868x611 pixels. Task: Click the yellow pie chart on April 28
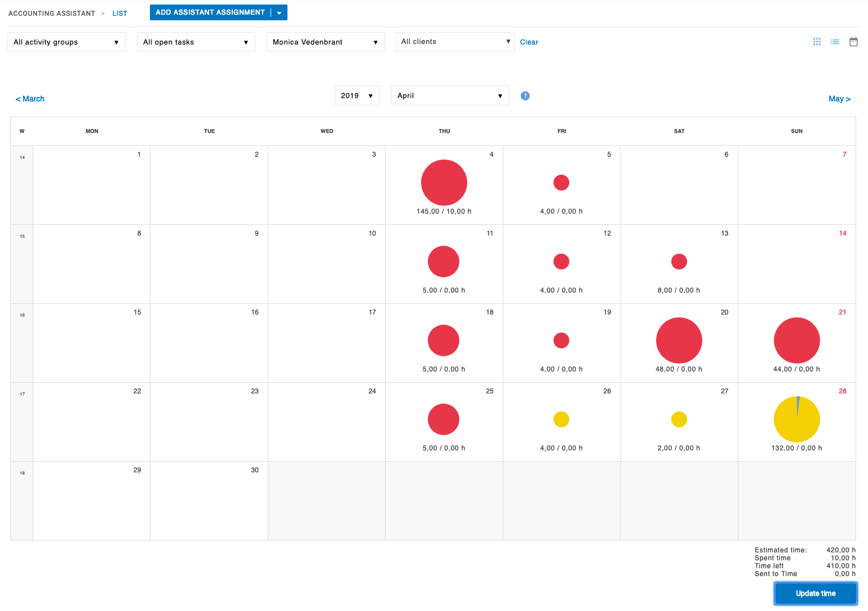(796, 419)
